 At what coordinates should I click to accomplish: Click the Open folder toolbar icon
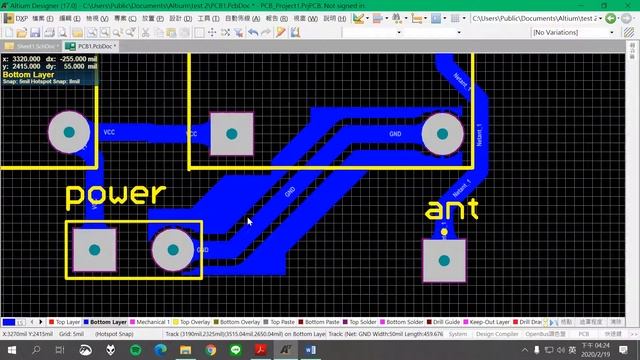point(22,32)
